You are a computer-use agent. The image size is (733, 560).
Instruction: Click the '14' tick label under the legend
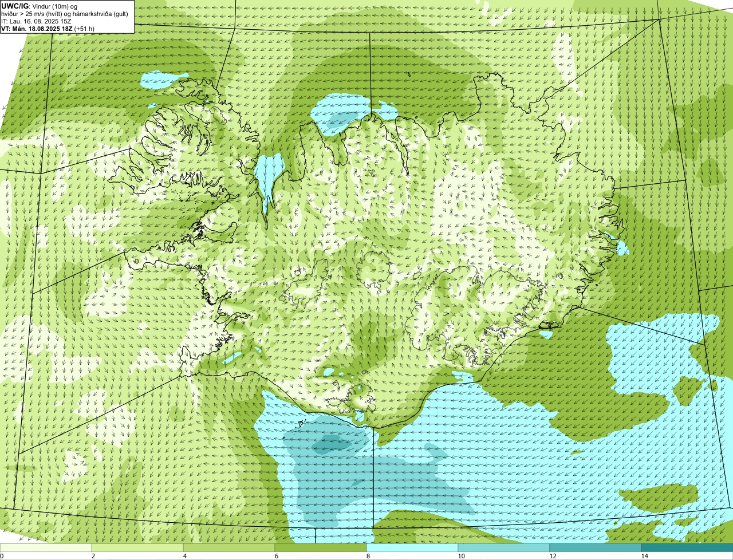tap(644, 556)
